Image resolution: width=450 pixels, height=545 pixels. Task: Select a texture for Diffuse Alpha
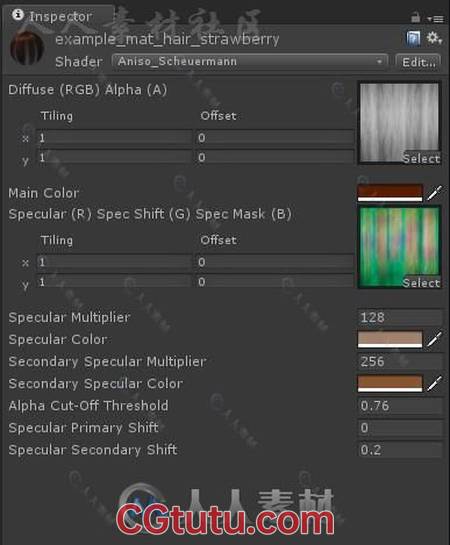pyautogui.click(x=421, y=159)
